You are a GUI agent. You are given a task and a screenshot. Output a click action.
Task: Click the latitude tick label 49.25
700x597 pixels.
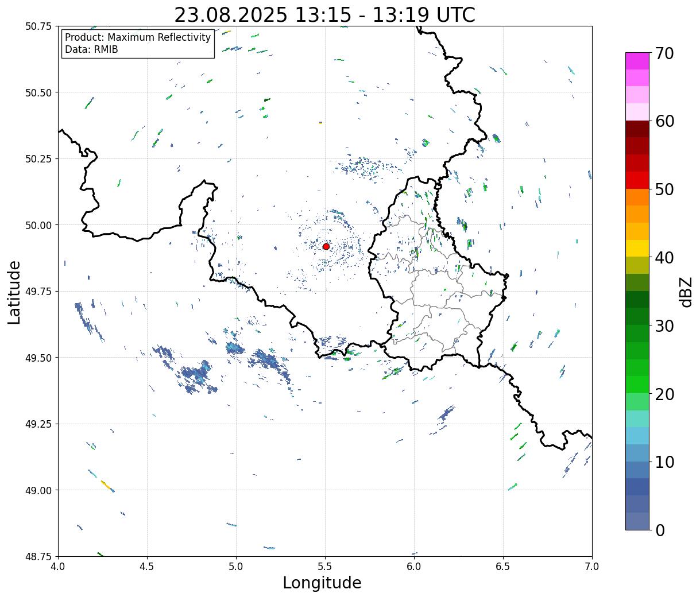pos(38,424)
